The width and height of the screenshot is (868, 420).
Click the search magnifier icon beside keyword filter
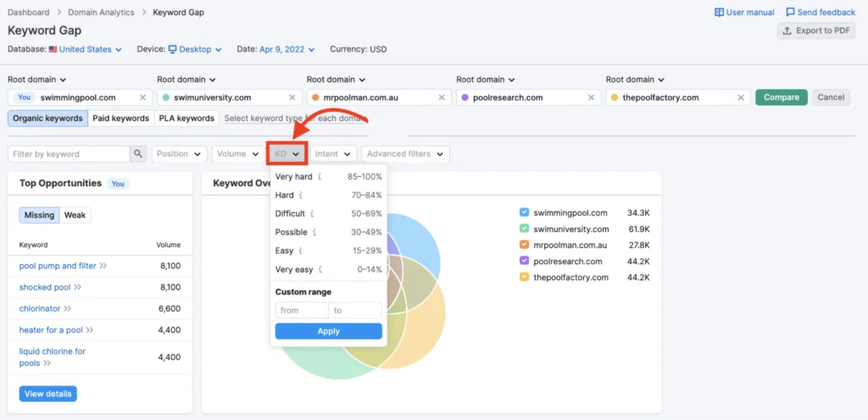pos(138,154)
